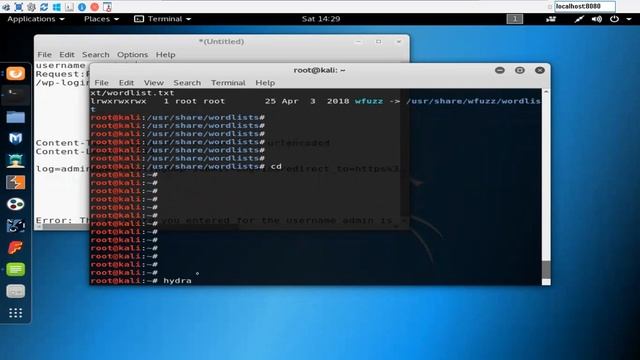
Task: Open the green notes icon in the dock
Action: [16, 269]
